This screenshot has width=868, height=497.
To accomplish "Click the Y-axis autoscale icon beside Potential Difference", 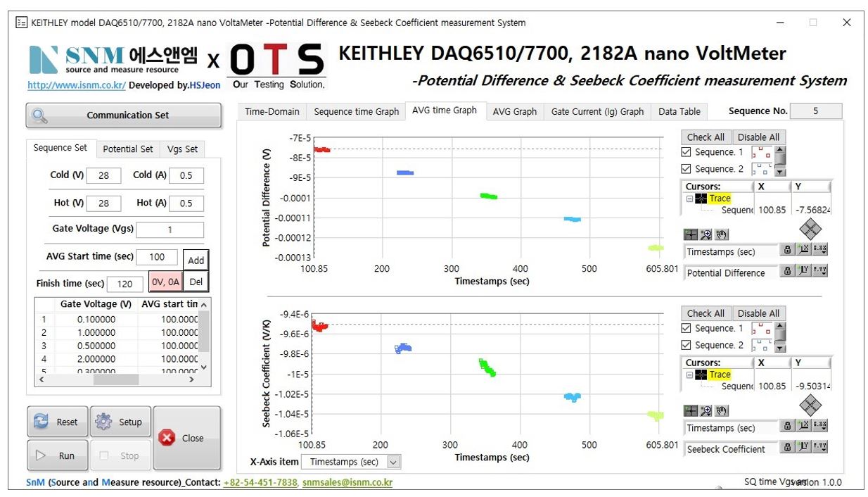I will [804, 272].
